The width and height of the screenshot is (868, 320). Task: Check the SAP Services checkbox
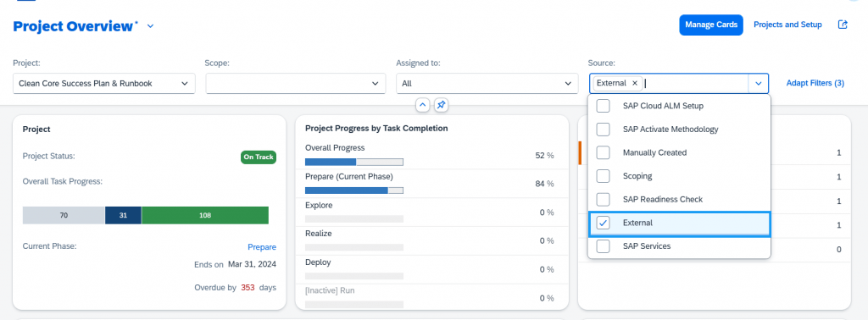(603, 246)
